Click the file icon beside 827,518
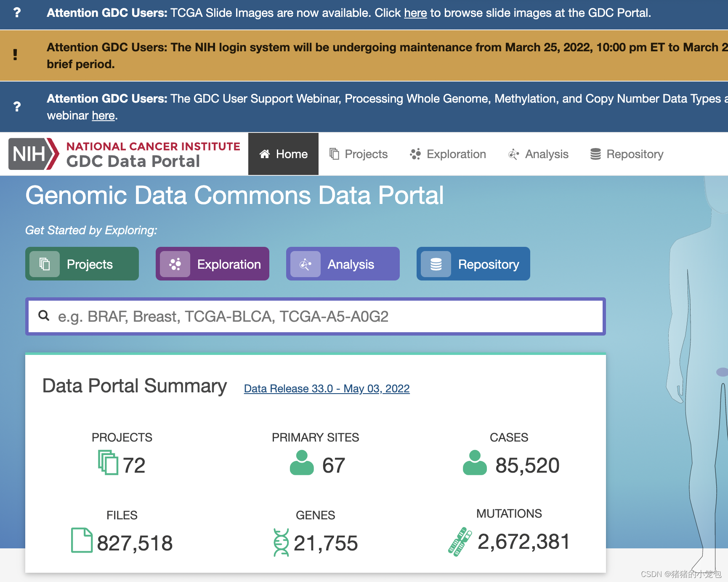The width and height of the screenshot is (728, 582). [x=82, y=540]
